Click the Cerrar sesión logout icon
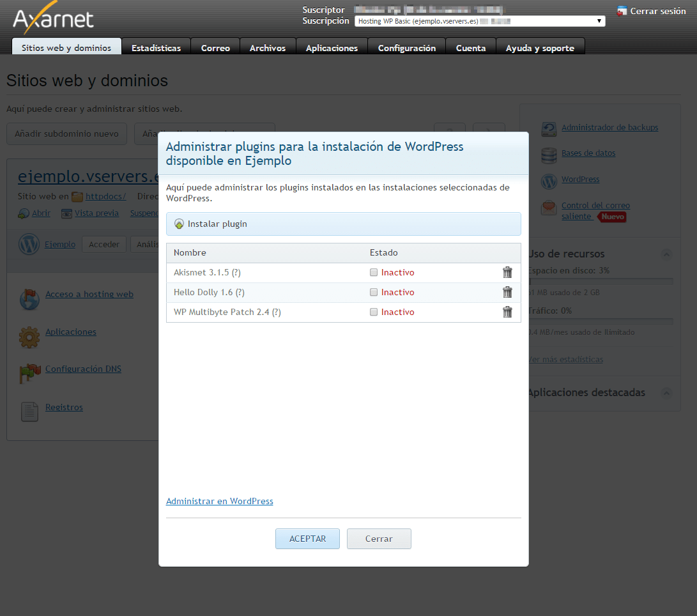This screenshot has width=697, height=616. (622, 11)
